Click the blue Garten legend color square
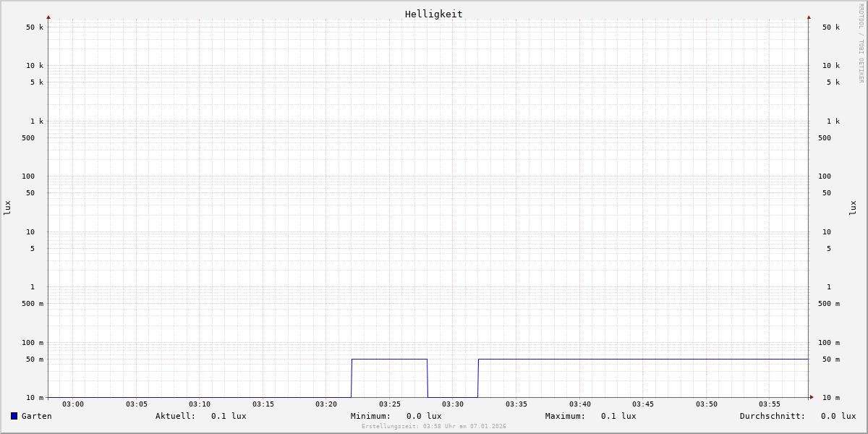 (x=14, y=416)
